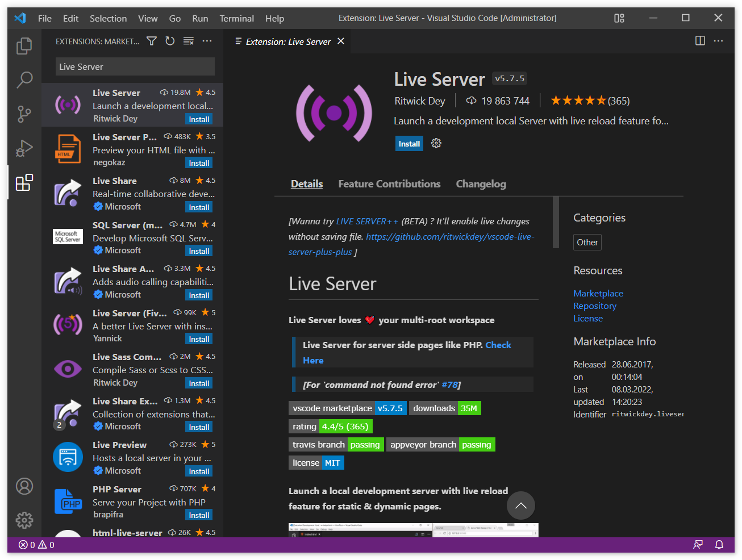Screen dimensions: 742x560
Task: Filter extensions using the funnel icon
Action: tap(152, 41)
